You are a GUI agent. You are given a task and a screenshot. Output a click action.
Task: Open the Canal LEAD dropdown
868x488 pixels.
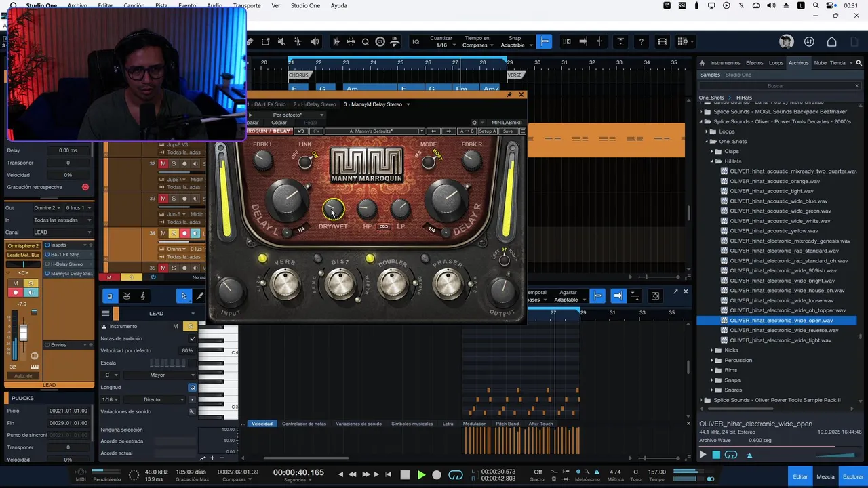[62, 232]
